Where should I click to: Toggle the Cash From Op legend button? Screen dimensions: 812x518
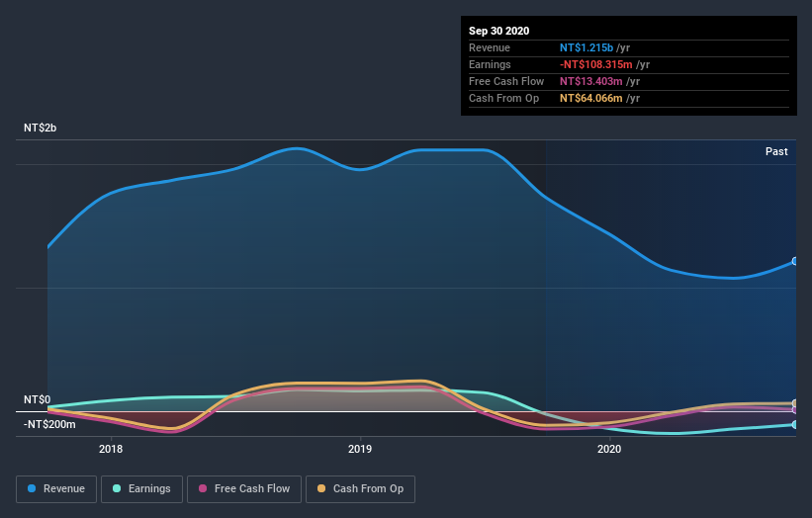click(x=360, y=489)
